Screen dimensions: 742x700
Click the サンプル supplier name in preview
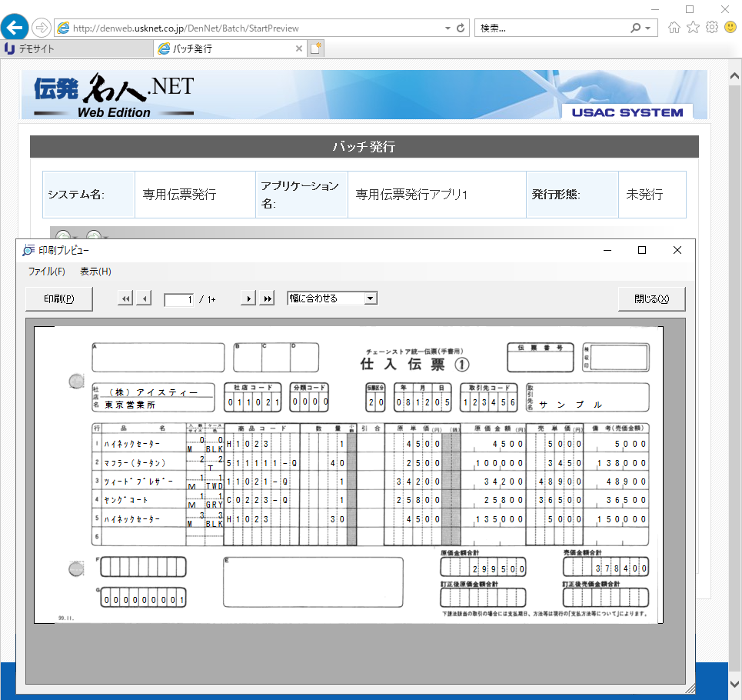[571, 405]
